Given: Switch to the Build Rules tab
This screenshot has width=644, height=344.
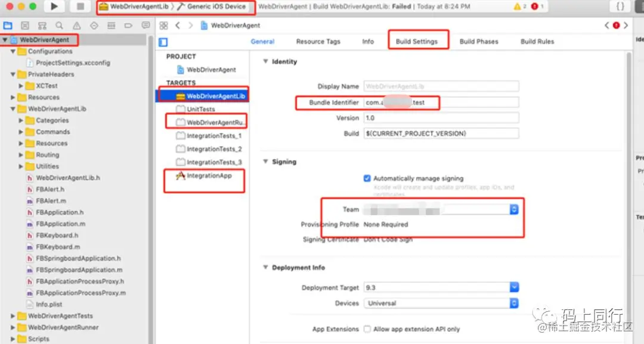Looking at the screenshot, I should [x=537, y=42].
